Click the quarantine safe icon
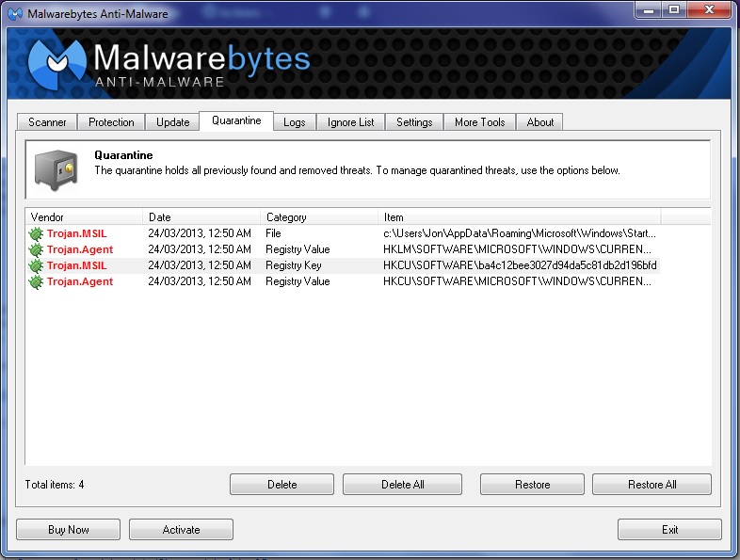 pyautogui.click(x=56, y=169)
